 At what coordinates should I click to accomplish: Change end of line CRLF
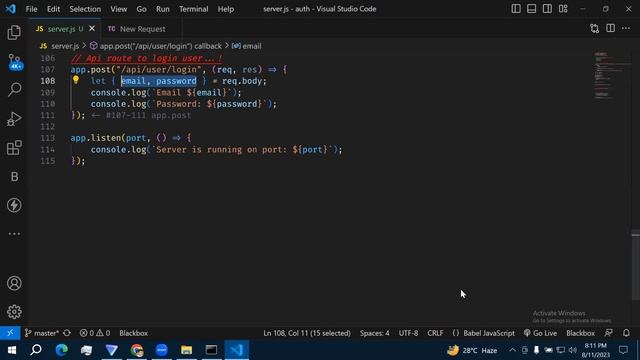click(x=435, y=333)
